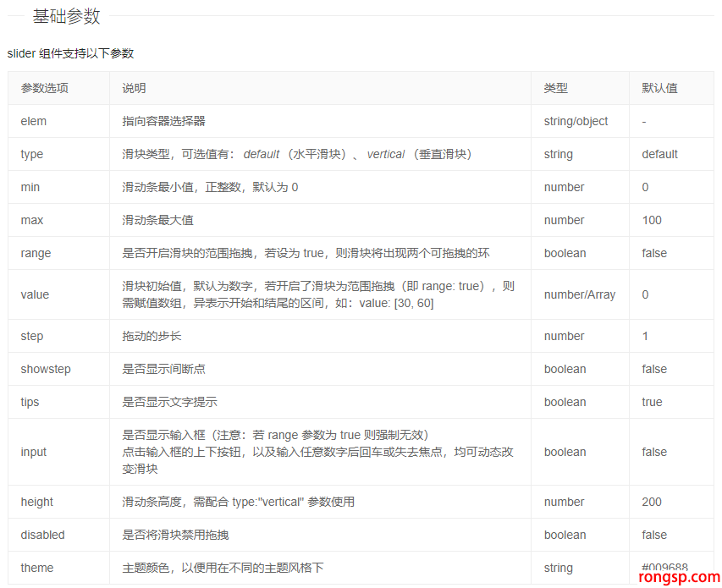Click the height default value 200

(x=652, y=502)
